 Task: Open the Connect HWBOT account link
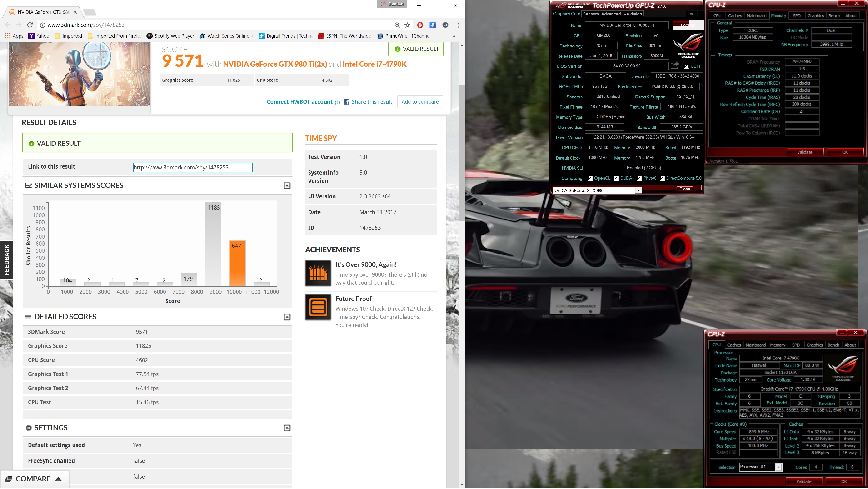(299, 102)
